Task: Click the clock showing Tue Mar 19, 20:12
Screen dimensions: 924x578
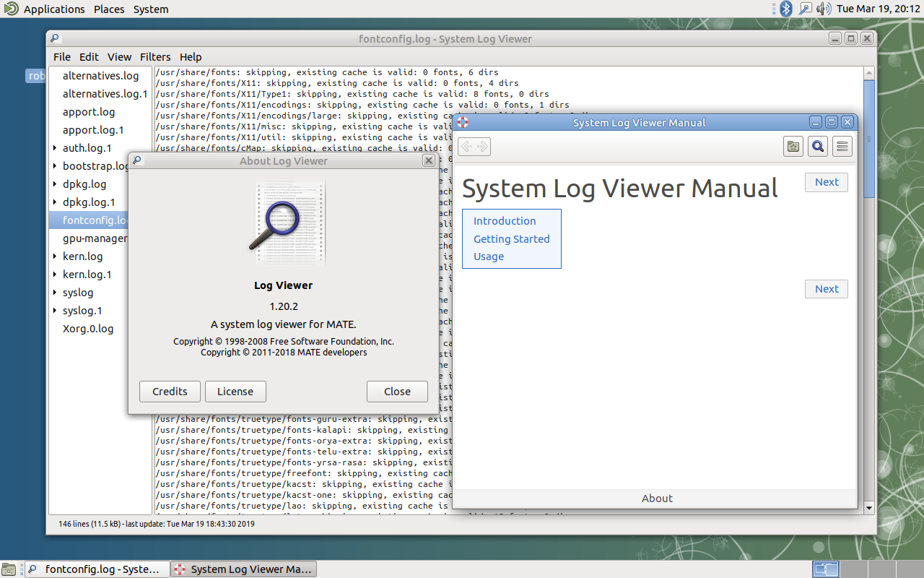Action: coord(877,9)
